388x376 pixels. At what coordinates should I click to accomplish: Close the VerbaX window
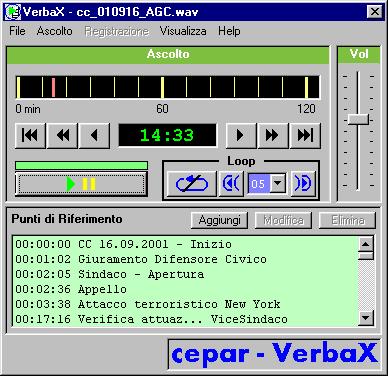[375, 12]
